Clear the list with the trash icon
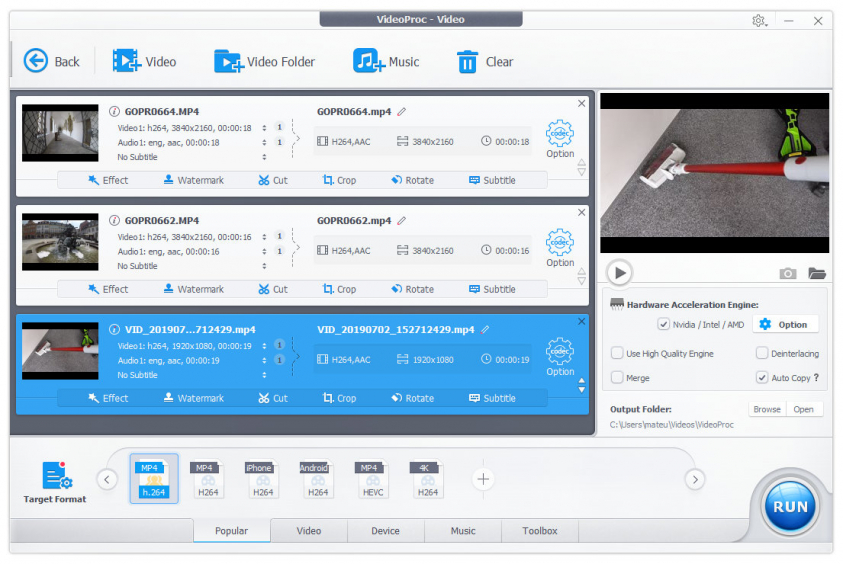The width and height of the screenshot is (843, 564). (467, 62)
